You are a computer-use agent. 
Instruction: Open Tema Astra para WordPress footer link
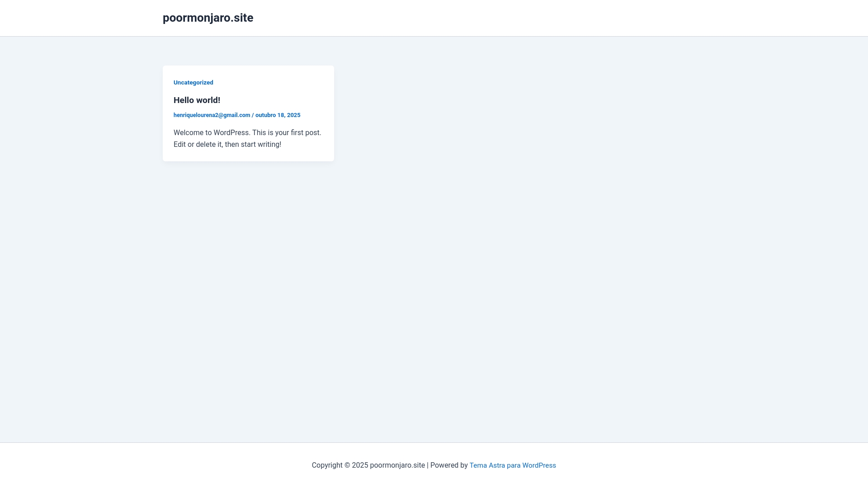512,465
